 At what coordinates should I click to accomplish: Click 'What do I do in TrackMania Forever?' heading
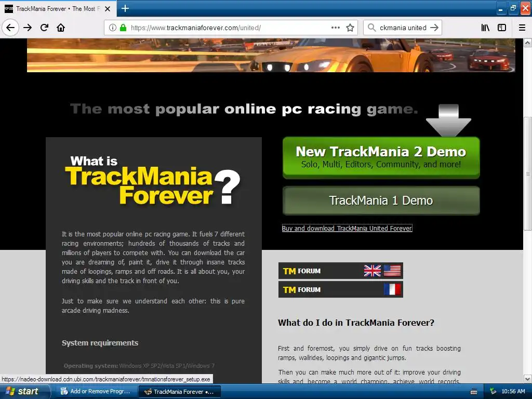click(x=356, y=323)
